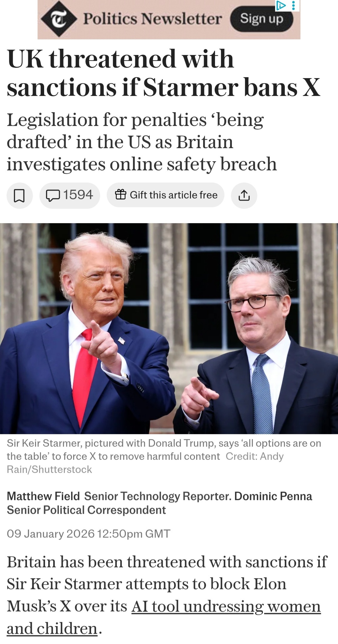
Task: Share the article via upload icon
Action: pos(244,196)
